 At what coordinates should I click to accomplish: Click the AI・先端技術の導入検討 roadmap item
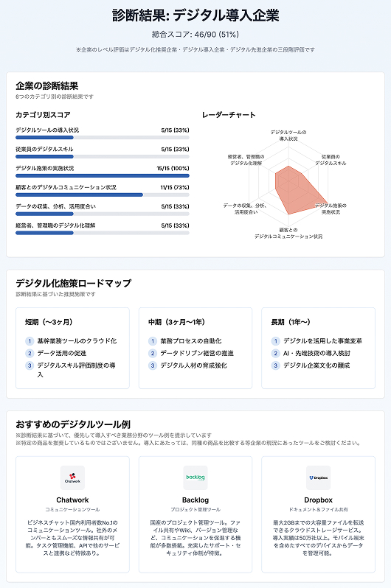pos(316,353)
